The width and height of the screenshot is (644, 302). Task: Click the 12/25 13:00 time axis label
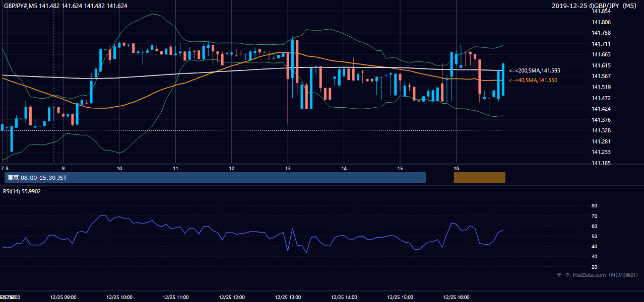point(287,297)
